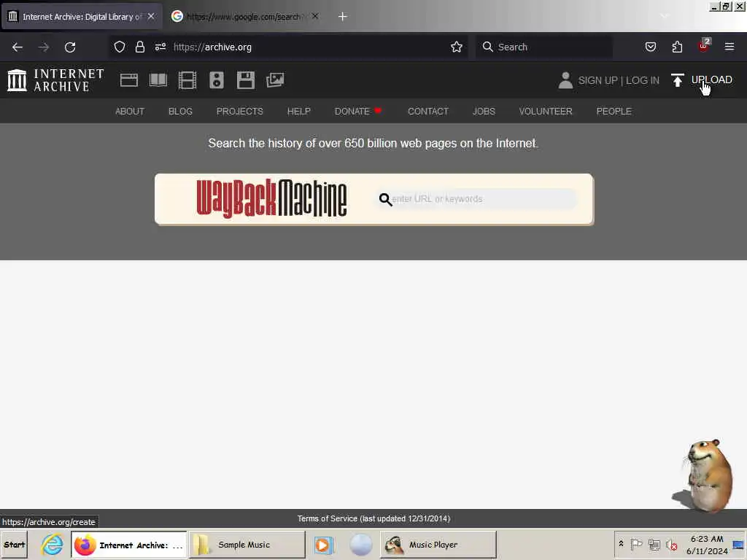Open the PEOPLE page

tap(614, 111)
